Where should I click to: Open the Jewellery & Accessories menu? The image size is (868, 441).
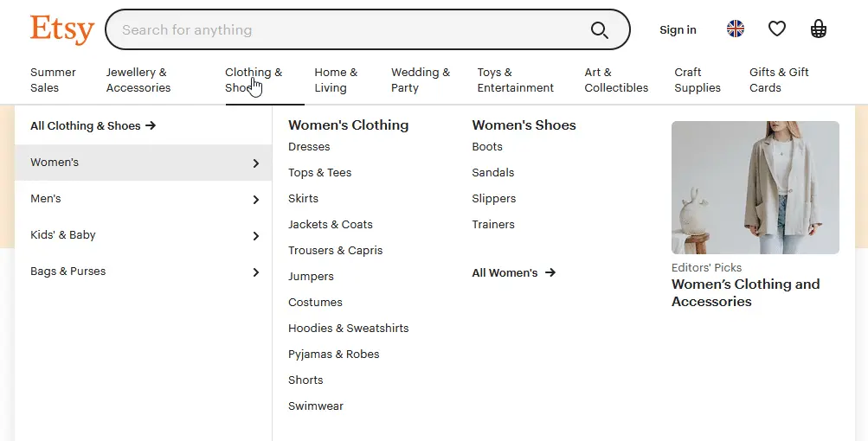138,80
